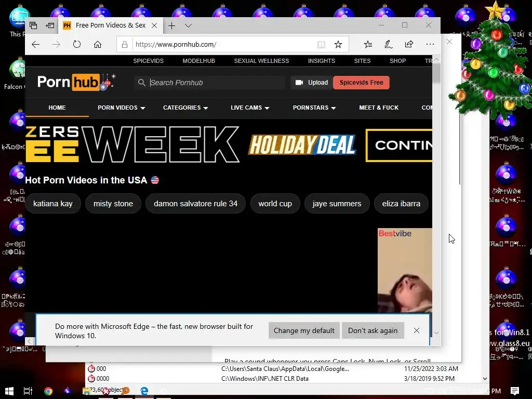Image resolution: width=532 pixels, height=399 pixels.
Task: Go to the browser Home page
Action: click(x=98, y=45)
